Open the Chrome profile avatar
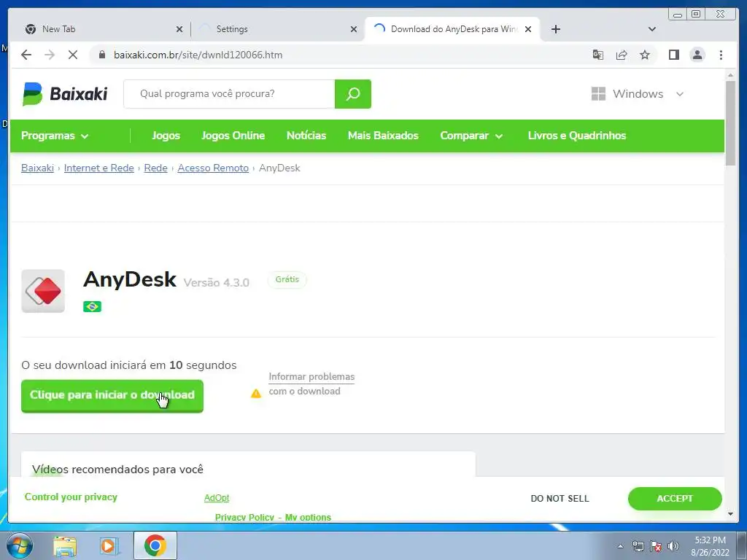The height and width of the screenshot is (560, 747). pyautogui.click(x=697, y=55)
